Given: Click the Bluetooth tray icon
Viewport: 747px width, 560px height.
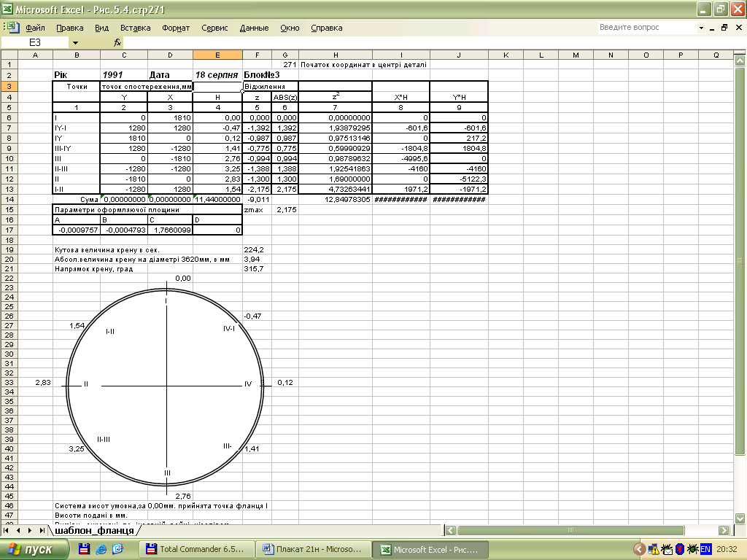Looking at the screenshot, I should click(680, 549).
